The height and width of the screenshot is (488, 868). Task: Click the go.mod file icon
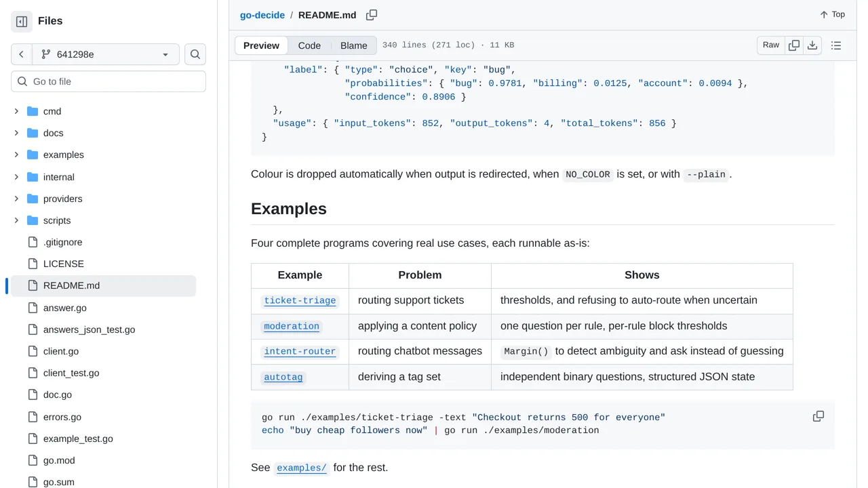pyautogui.click(x=33, y=460)
